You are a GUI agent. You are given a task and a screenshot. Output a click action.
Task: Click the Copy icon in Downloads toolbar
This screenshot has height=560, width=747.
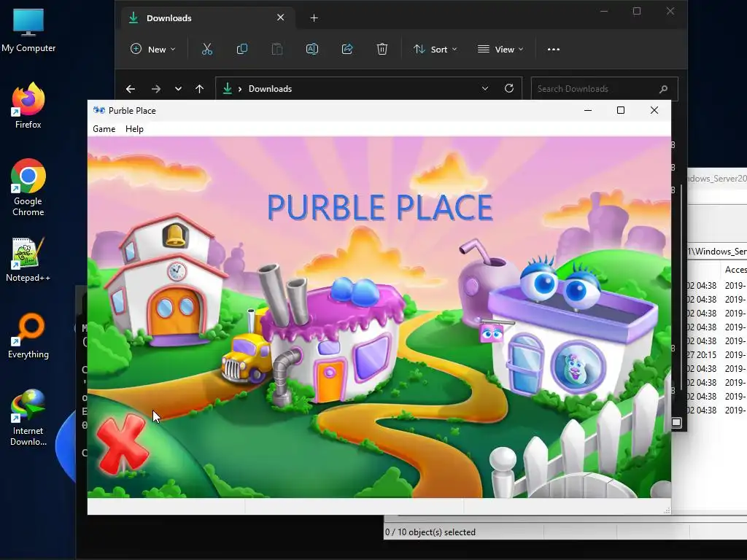tap(242, 49)
